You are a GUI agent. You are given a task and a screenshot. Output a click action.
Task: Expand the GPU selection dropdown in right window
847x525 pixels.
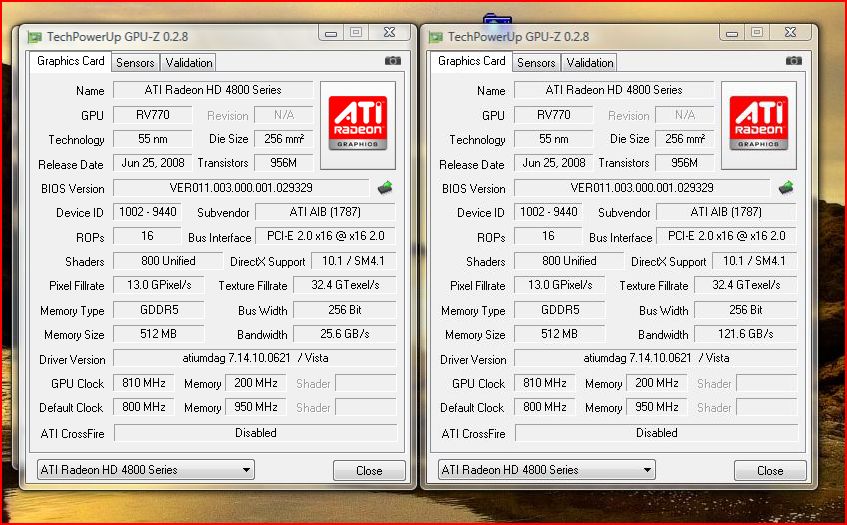point(546,470)
